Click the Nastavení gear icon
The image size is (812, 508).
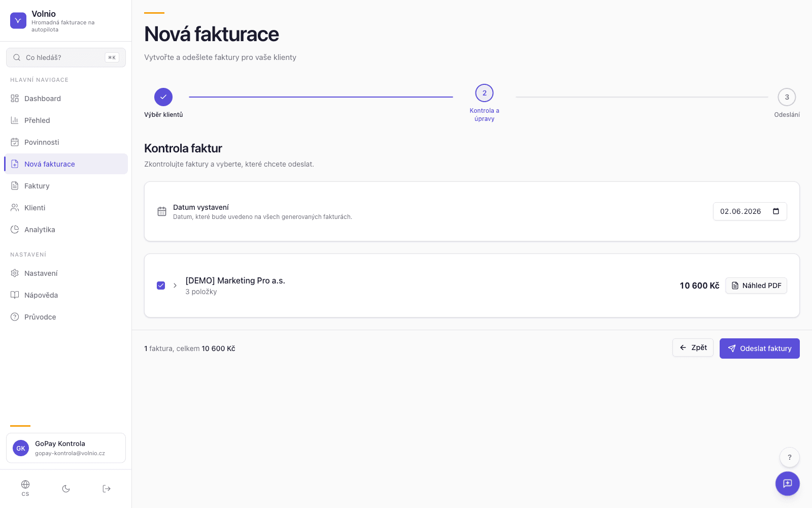(x=15, y=273)
